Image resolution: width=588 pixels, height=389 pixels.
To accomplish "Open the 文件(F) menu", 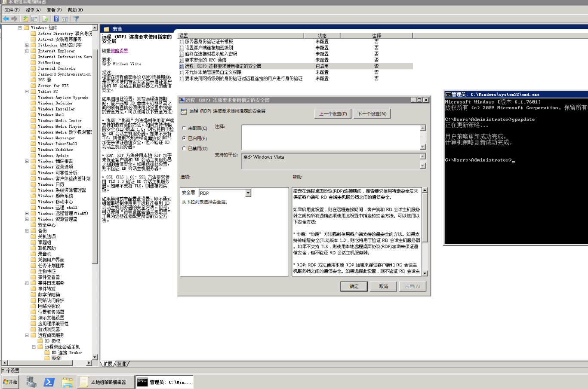I will click(12, 10).
